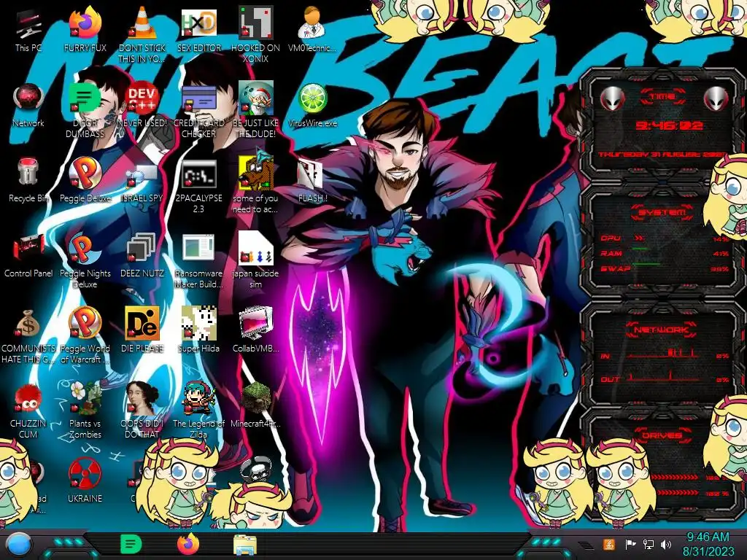Open Action Center flag in tray

(630, 544)
